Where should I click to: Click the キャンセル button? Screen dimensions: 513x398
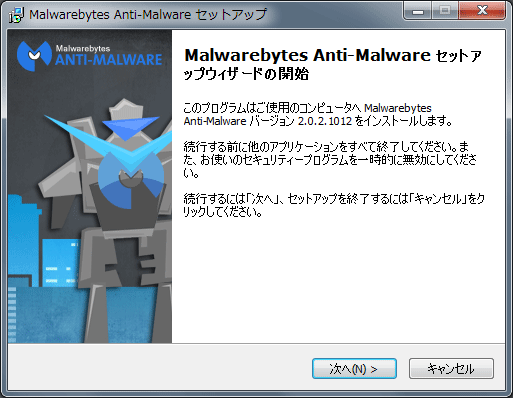coord(451,368)
